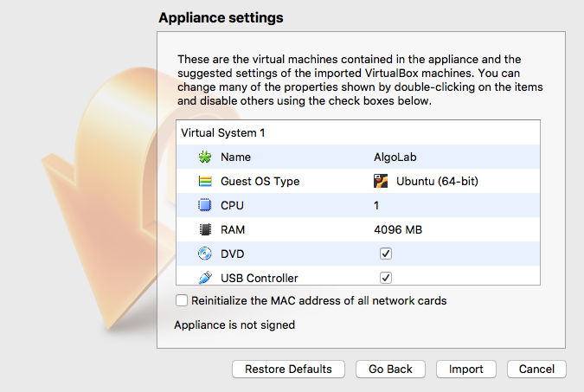Click the Go Back button
The width and height of the screenshot is (584, 392).
tap(390, 369)
